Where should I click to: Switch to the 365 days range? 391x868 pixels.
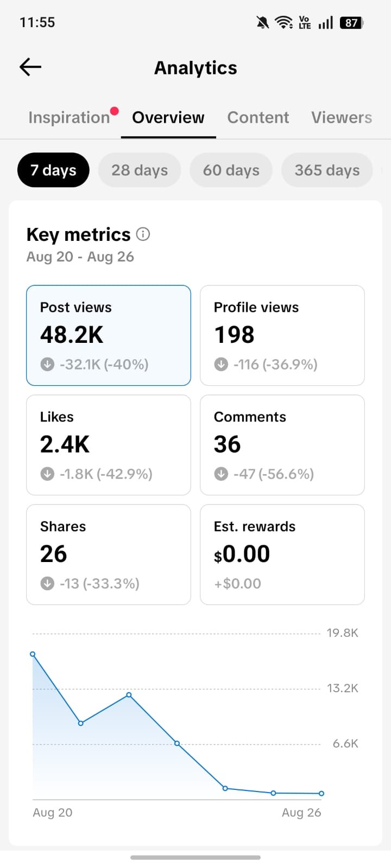coord(327,170)
